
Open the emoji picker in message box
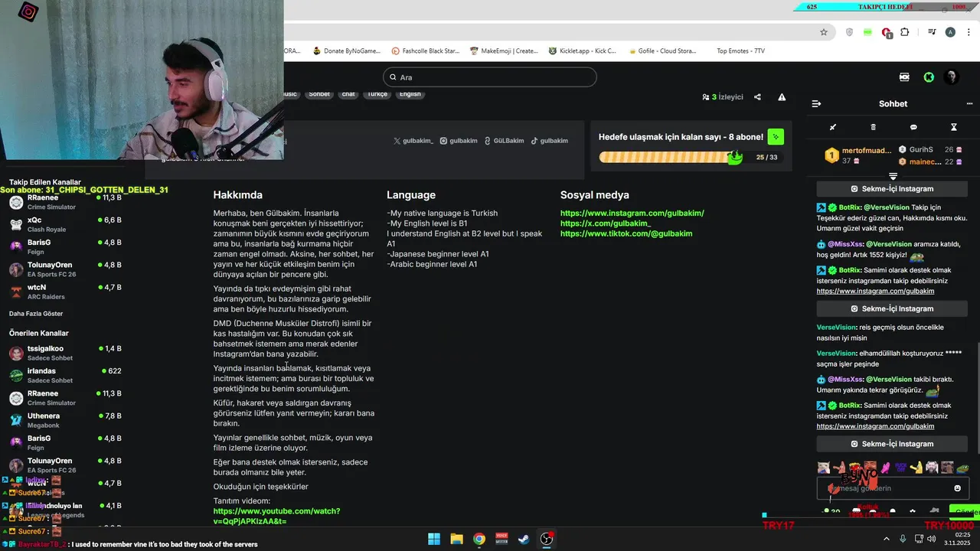[957, 488]
